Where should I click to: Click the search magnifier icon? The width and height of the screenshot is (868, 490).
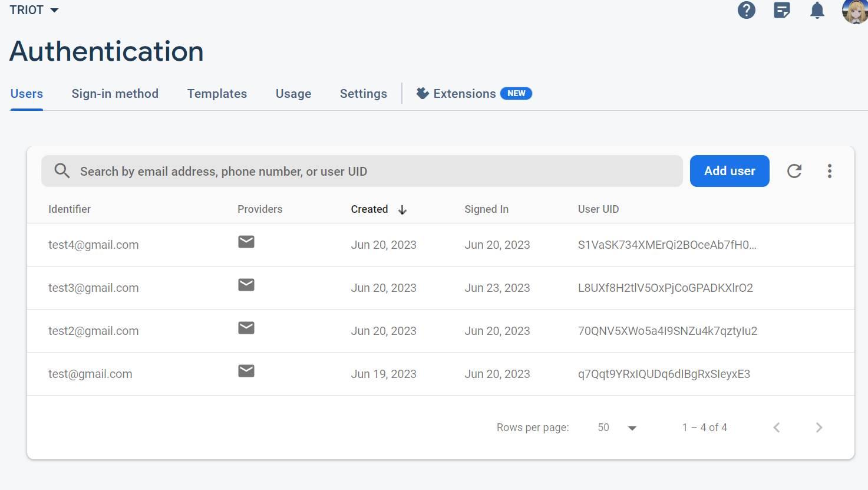[x=62, y=171]
